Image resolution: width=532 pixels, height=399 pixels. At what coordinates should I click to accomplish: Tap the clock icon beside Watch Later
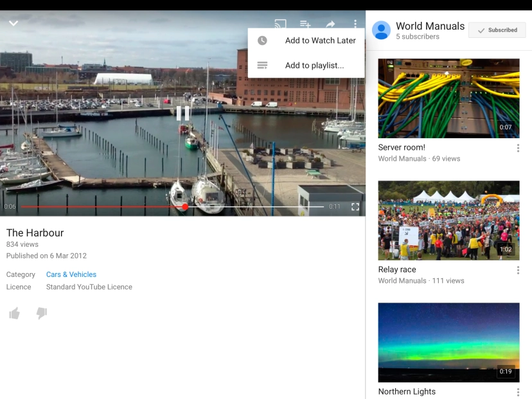point(262,40)
